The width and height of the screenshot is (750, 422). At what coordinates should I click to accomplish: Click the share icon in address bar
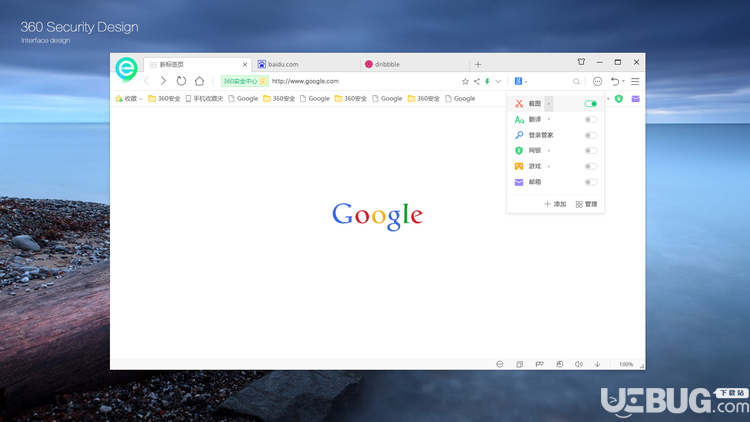pyautogui.click(x=476, y=81)
